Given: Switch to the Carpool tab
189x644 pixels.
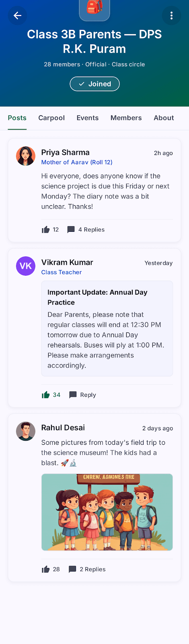Looking at the screenshot, I should (x=51, y=118).
